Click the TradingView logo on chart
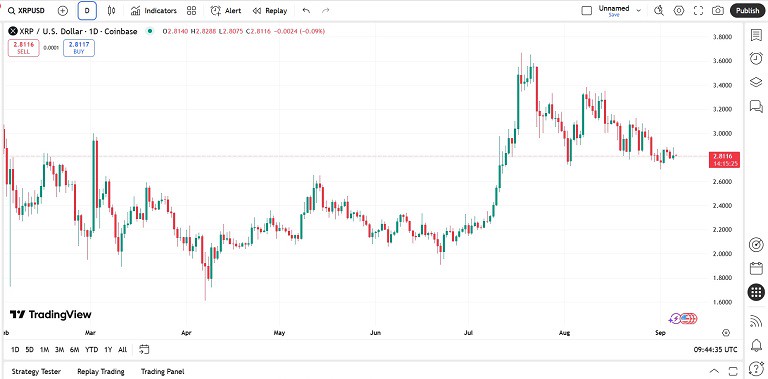Screen dimensions: 768x379 pos(50,314)
